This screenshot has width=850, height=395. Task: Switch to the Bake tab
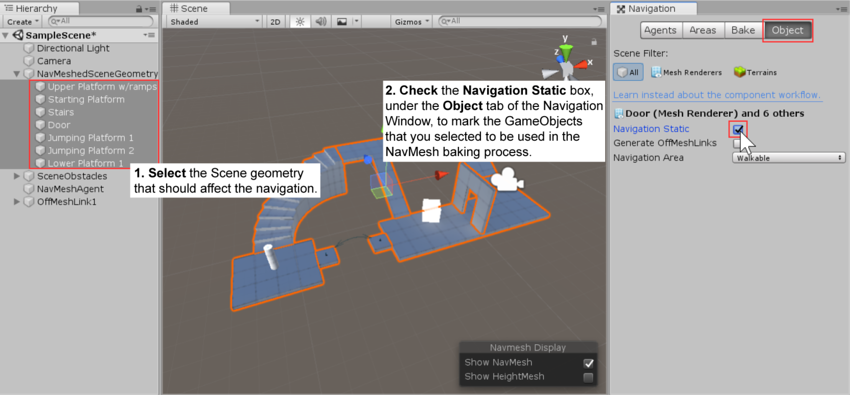coord(743,30)
